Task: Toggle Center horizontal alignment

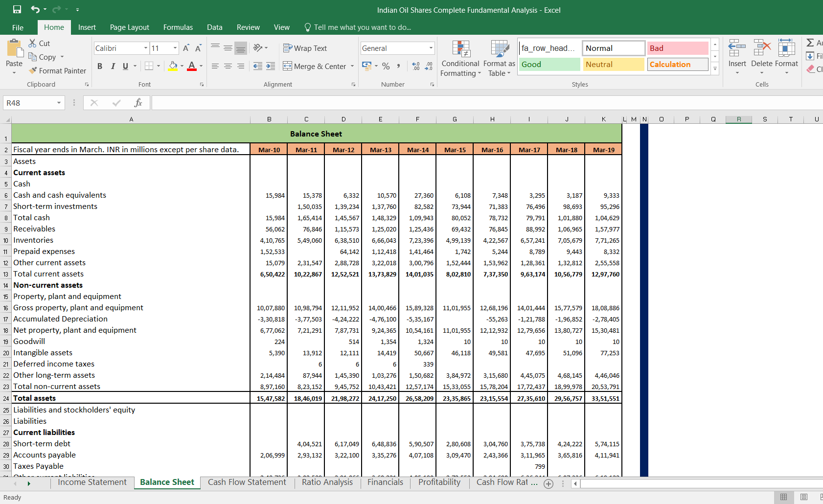Action: pos(228,66)
